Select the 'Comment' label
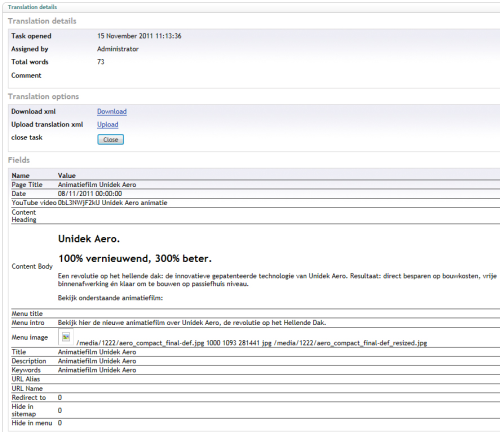The image size is (500, 432). (x=26, y=75)
